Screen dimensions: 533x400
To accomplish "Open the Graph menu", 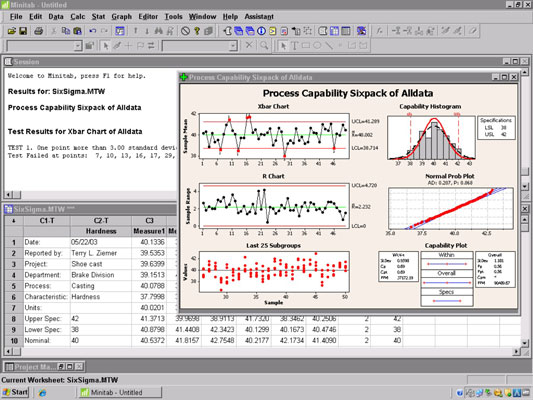I will pyautogui.click(x=121, y=17).
